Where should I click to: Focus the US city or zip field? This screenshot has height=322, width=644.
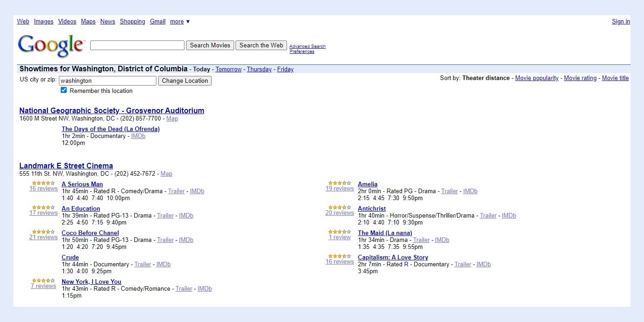[108, 81]
